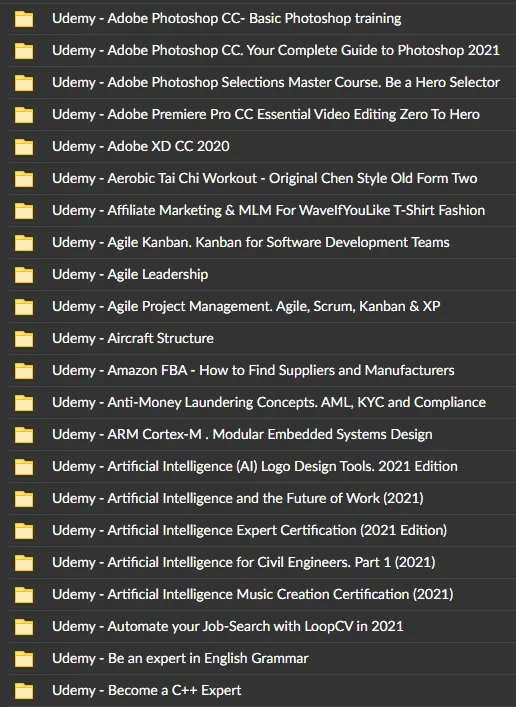Click folder icon for Aerobic Tai Chi Workout
The height and width of the screenshot is (707, 516).
[24, 179]
